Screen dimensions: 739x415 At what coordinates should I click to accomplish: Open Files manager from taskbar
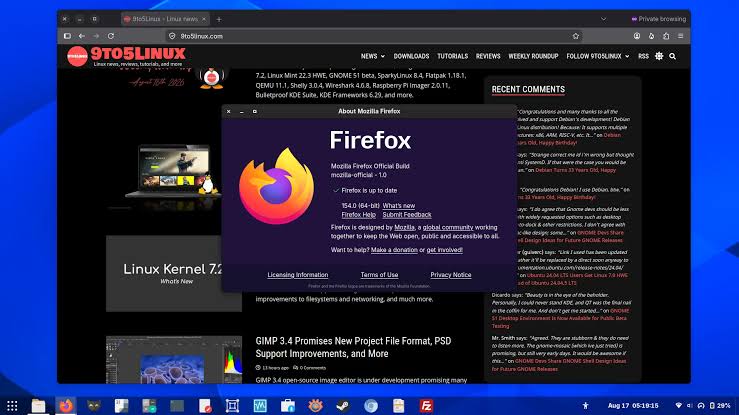coord(38,406)
